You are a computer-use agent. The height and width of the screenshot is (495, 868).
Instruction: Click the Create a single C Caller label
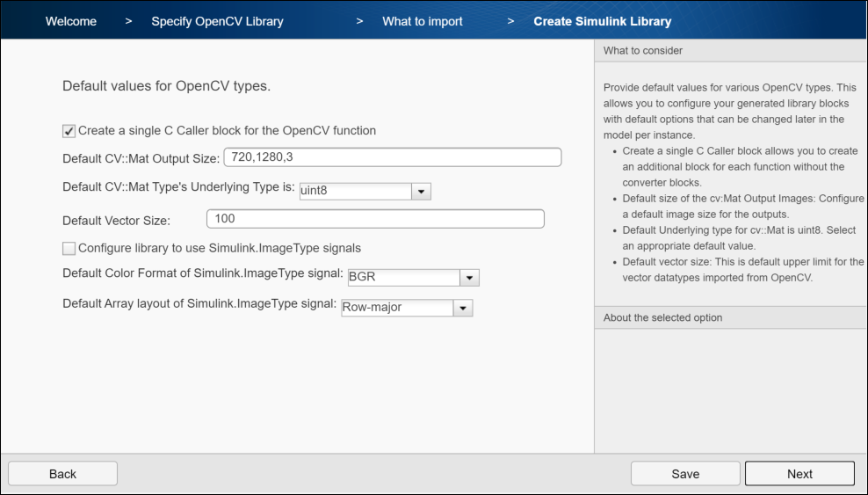pos(227,131)
